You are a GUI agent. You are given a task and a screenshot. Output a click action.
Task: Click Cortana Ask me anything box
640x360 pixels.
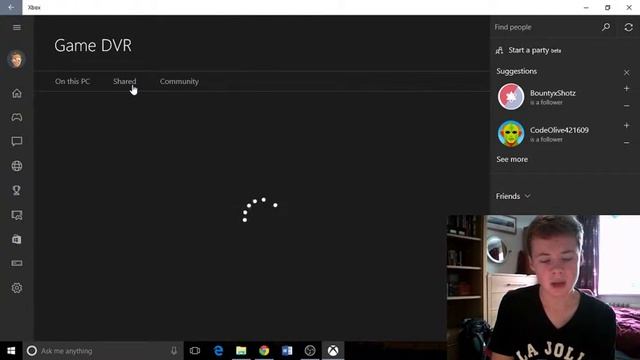pos(103,351)
